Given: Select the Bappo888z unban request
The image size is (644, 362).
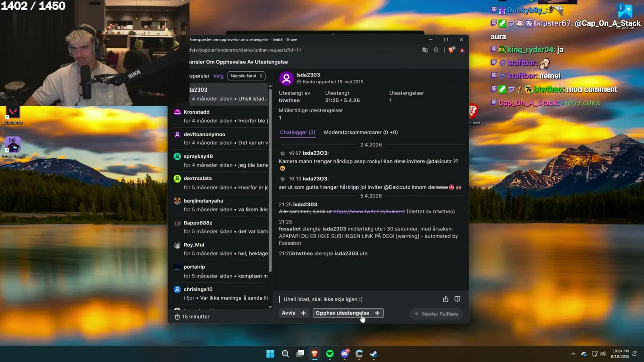Looking at the screenshot, I should point(220,227).
